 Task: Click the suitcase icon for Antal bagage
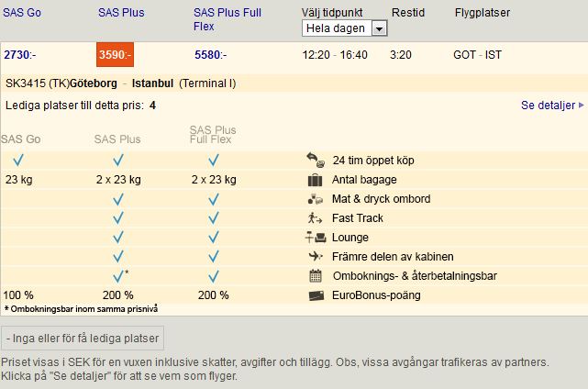[315, 180]
